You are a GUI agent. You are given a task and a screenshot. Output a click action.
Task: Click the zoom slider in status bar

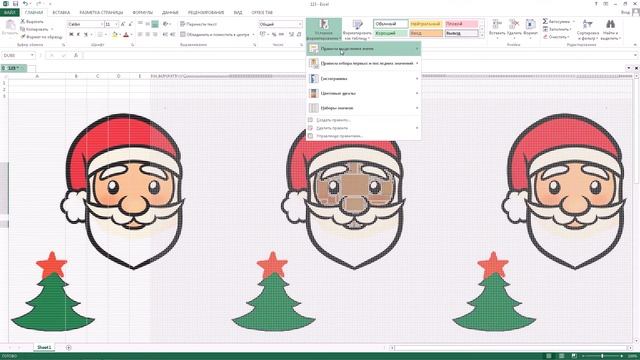click(x=602, y=356)
